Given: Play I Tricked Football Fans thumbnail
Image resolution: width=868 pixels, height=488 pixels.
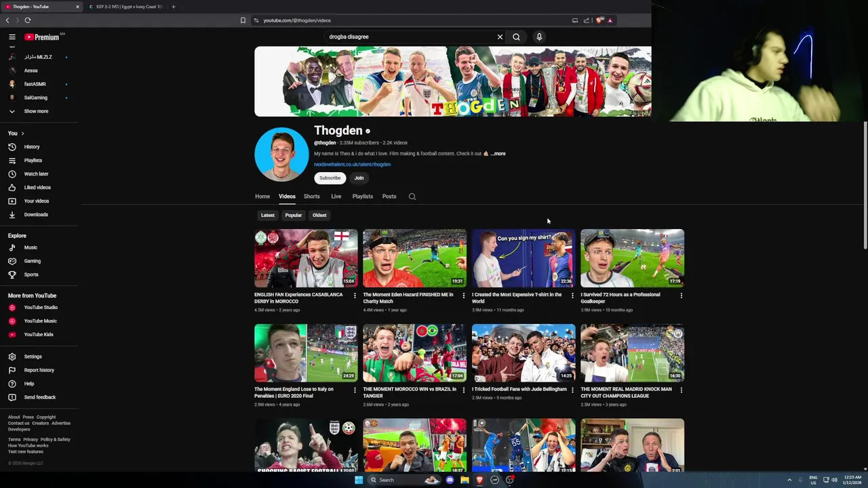Looking at the screenshot, I should click(524, 353).
